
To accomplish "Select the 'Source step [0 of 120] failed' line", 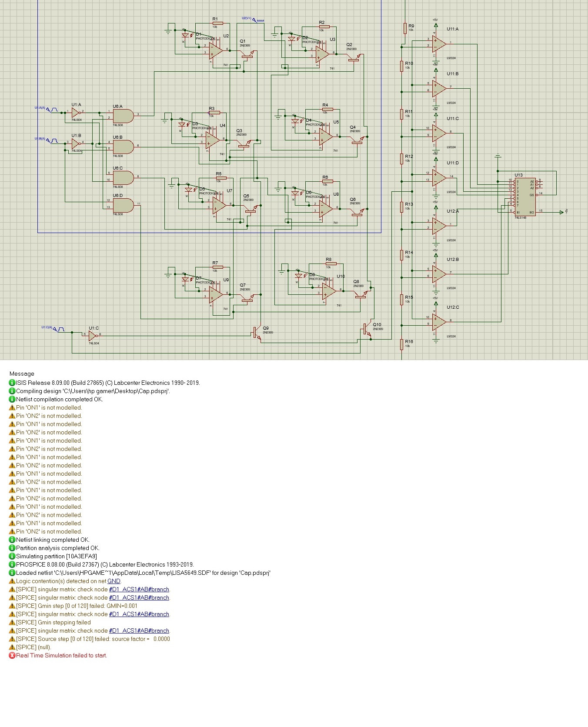I will [x=93, y=639].
